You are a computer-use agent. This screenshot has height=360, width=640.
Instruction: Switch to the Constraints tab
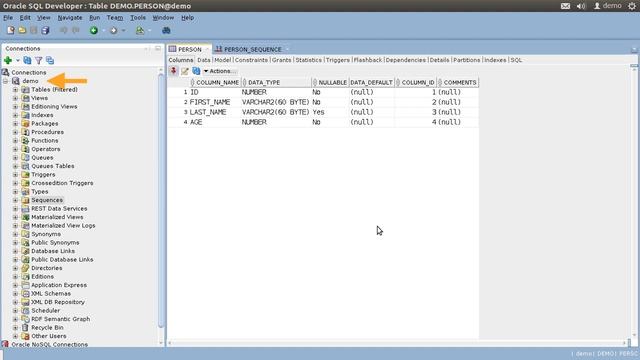tap(251, 60)
